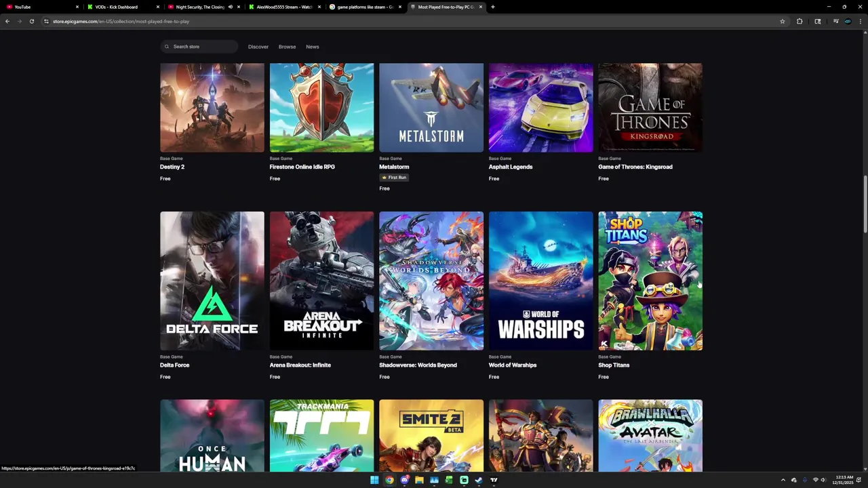The image size is (868, 488).
Task: Click Game of Thrones: Kingsroad title
Action: pyautogui.click(x=635, y=167)
